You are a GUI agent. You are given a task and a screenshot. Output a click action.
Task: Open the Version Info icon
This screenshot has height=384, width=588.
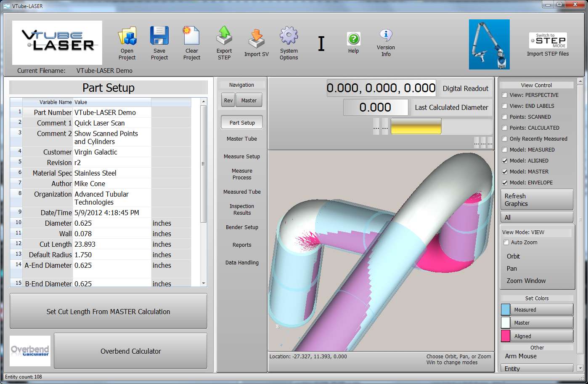point(386,35)
